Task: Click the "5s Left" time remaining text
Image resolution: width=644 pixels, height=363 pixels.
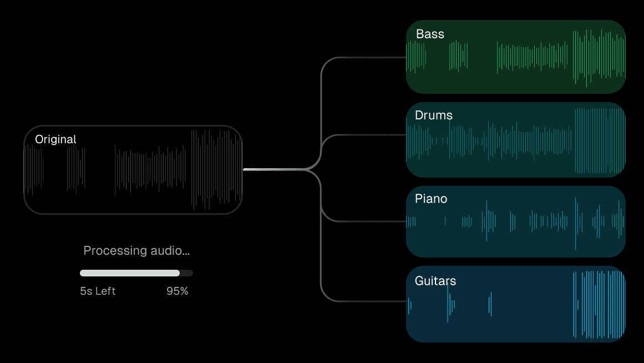Action: [98, 291]
